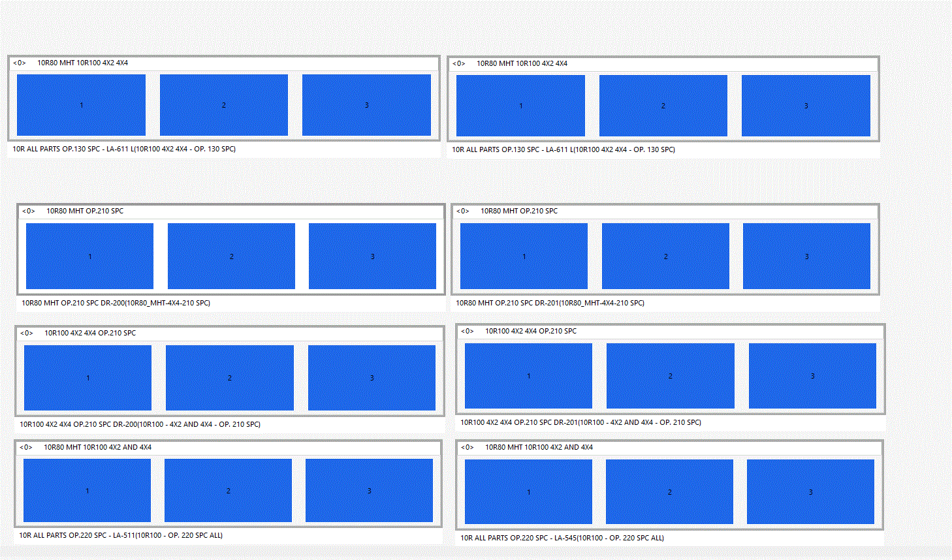Click caption '10R80 MHT OP.210 SPC DR-200(10R80_MHT-4X4-210 SPC)'
Image resolution: width=952 pixels, height=560 pixels.
click(116, 303)
